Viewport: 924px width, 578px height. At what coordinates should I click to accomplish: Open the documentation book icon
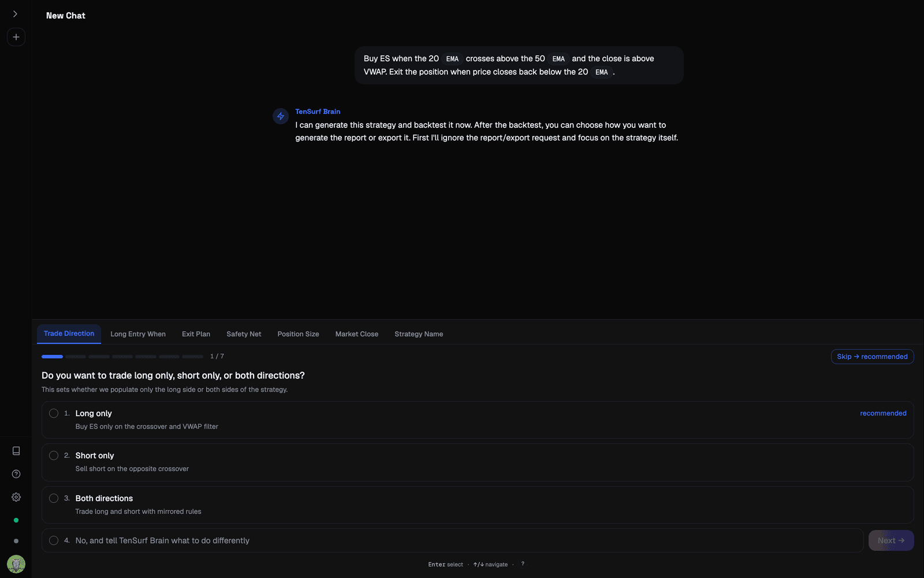[x=16, y=451]
